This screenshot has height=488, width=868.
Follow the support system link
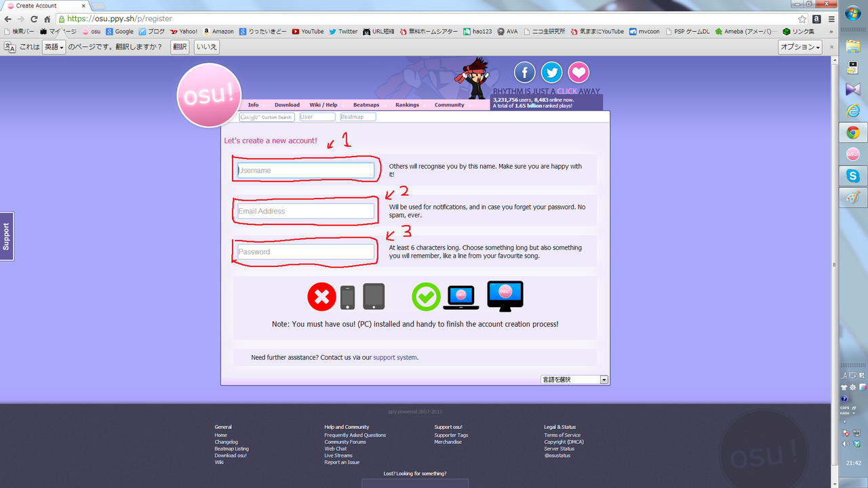tap(395, 357)
